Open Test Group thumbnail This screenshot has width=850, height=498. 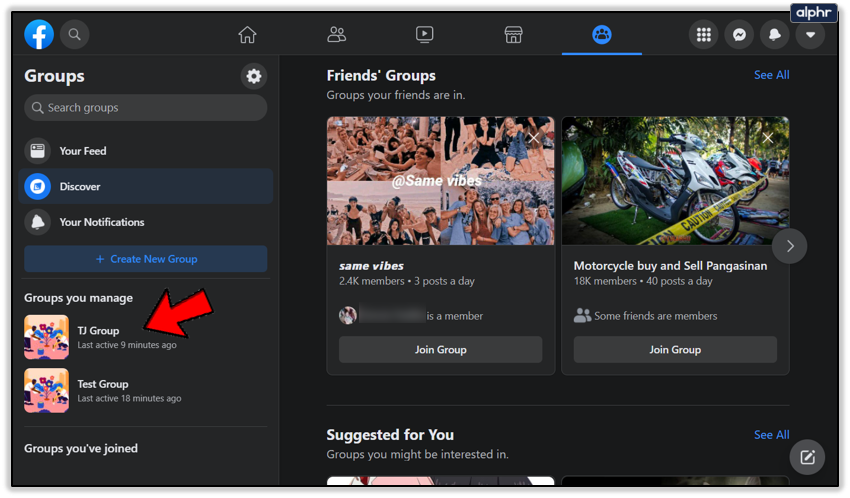coord(47,391)
